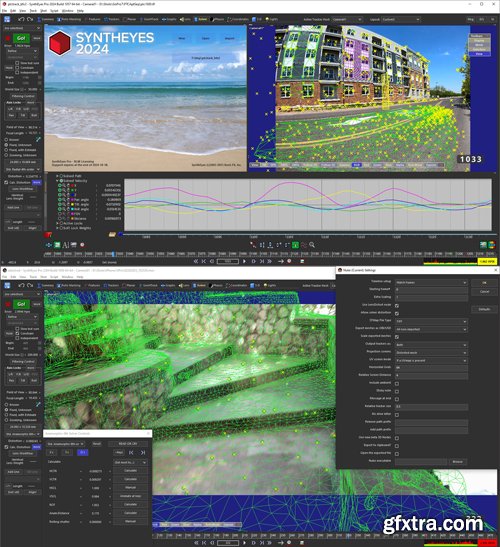This screenshot has width=500, height=547.
Task: Open Shot menu in bottom window
Action: [x=44, y=277]
